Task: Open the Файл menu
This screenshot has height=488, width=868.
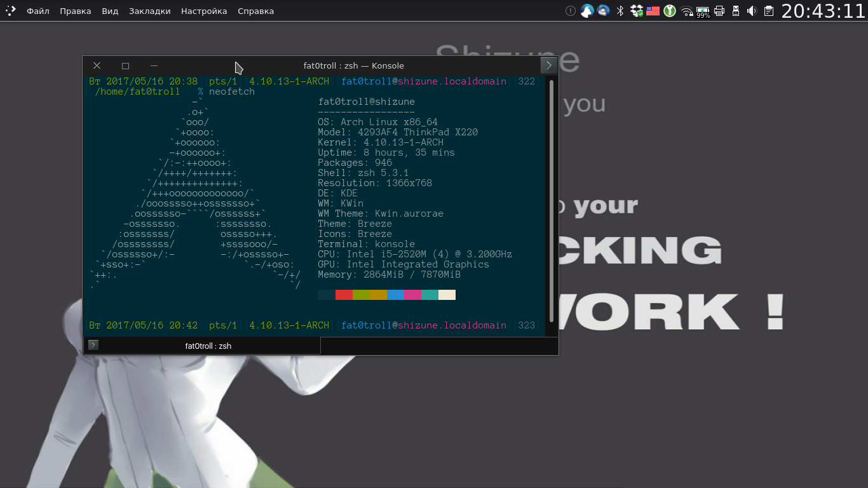Action: click(38, 11)
